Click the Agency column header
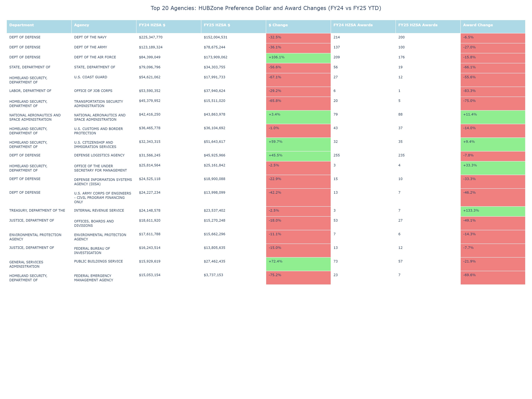Image resolution: width=532 pixels, height=399 pixels. coord(81,25)
